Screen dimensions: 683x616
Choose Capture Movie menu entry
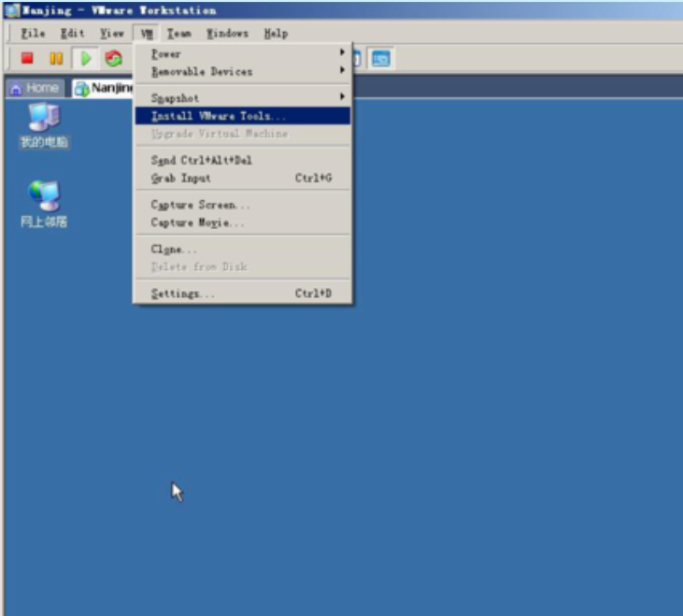pyautogui.click(x=243, y=222)
